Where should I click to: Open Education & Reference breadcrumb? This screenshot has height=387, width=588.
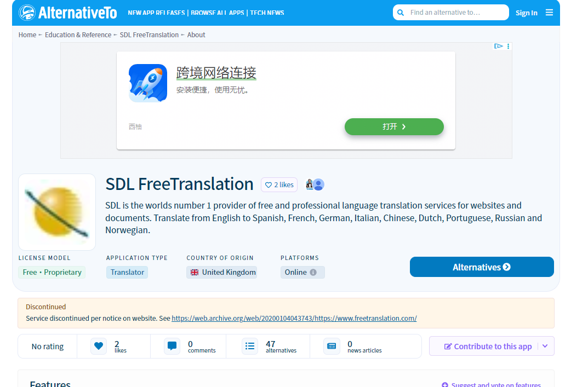pos(78,35)
